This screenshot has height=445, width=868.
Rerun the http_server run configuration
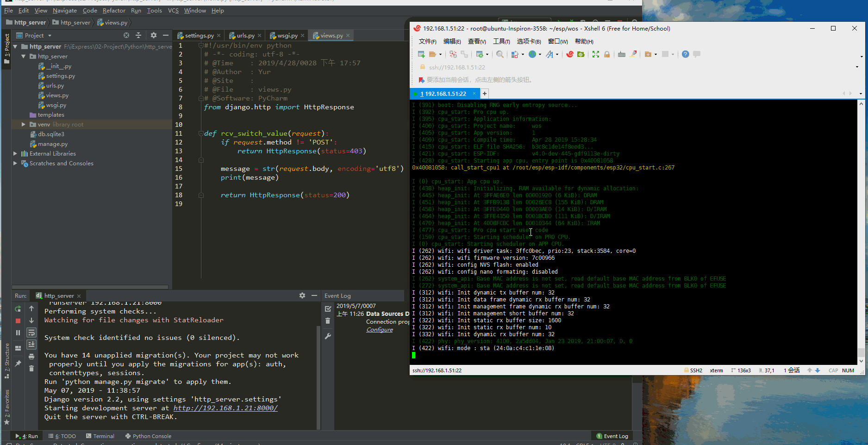[x=18, y=308]
